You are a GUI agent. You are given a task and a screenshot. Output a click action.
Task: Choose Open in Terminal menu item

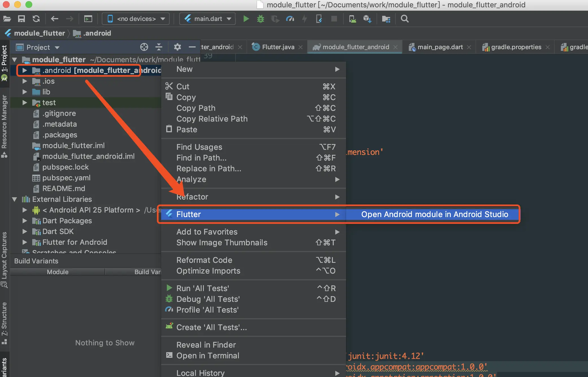pos(253,356)
